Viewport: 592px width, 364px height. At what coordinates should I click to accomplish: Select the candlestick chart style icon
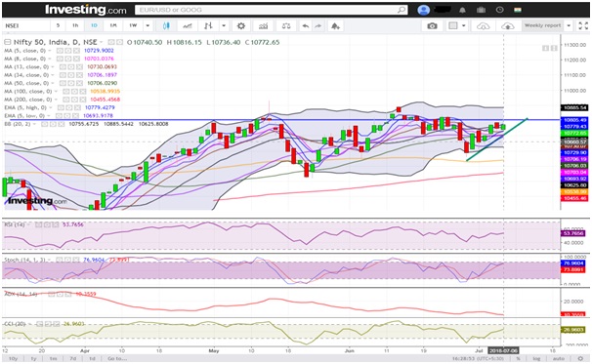166,25
